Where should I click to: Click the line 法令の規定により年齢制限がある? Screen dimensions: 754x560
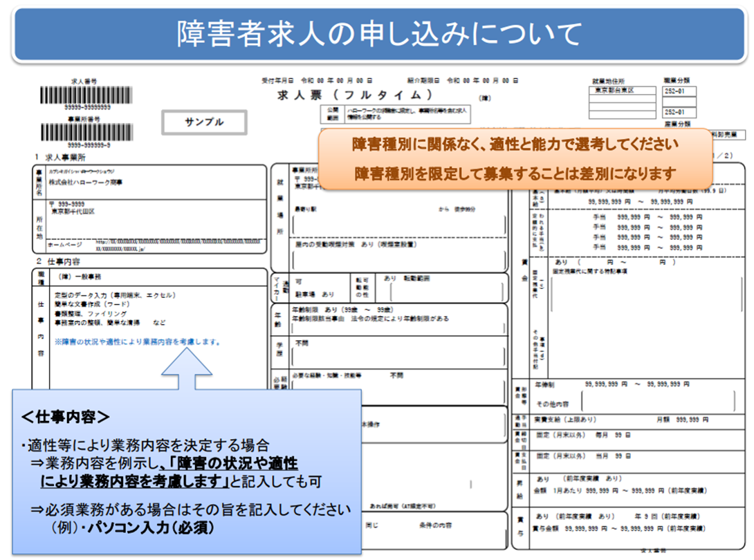400,319
